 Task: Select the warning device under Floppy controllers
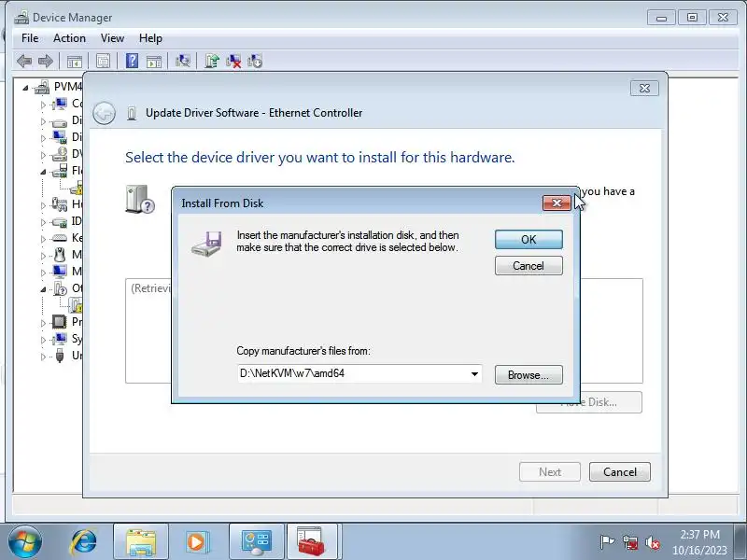77,189
